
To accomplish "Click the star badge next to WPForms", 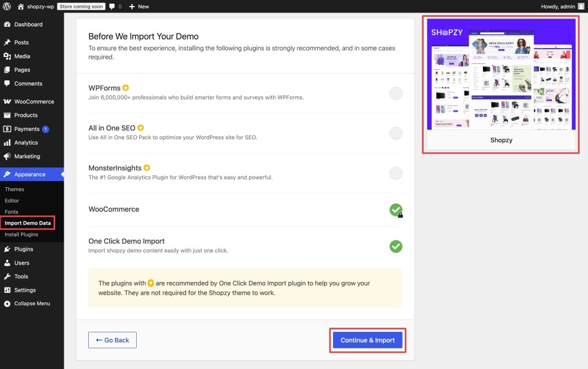I will coord(125,88).
